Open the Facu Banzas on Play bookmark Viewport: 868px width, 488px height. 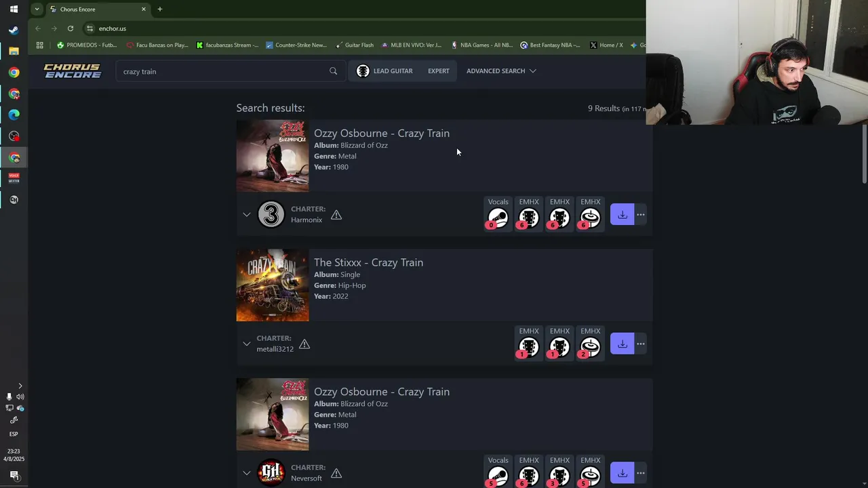157,45
